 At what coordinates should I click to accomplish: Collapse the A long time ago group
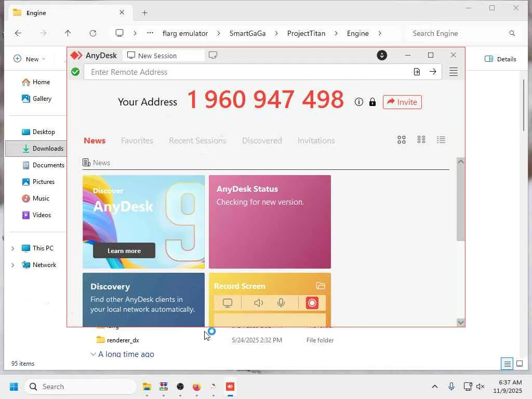93,354
